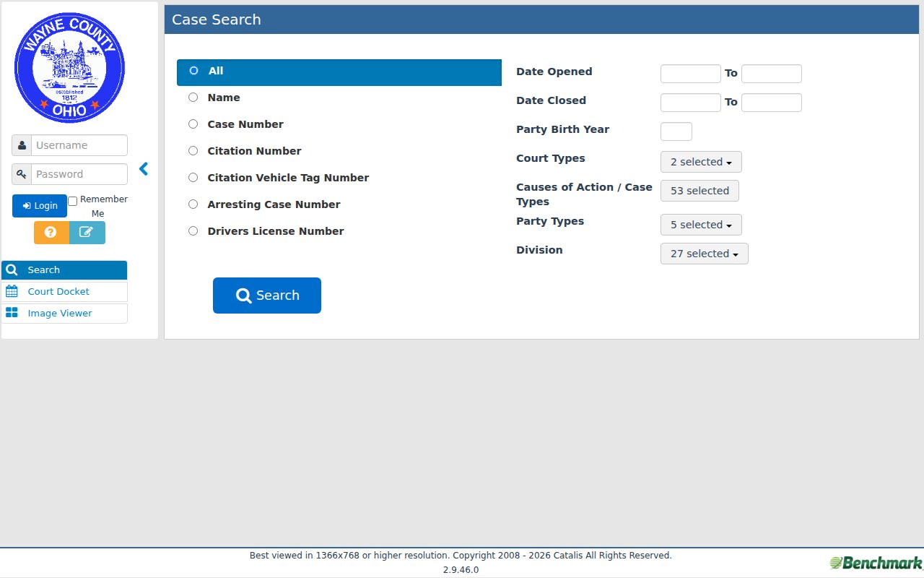Image resolution: width=924 pixels, height=578 pixels.
Task: Click the Party Birth Year field
Action: click(676, 131)
